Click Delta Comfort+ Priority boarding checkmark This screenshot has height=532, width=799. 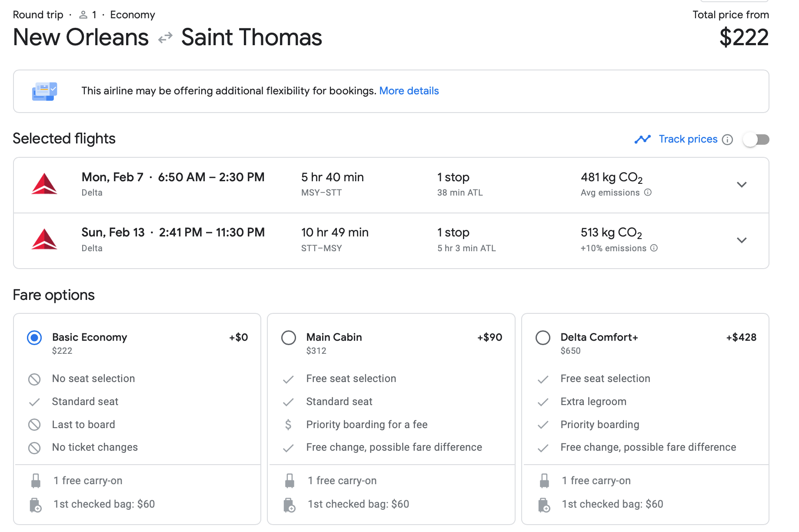543,425
